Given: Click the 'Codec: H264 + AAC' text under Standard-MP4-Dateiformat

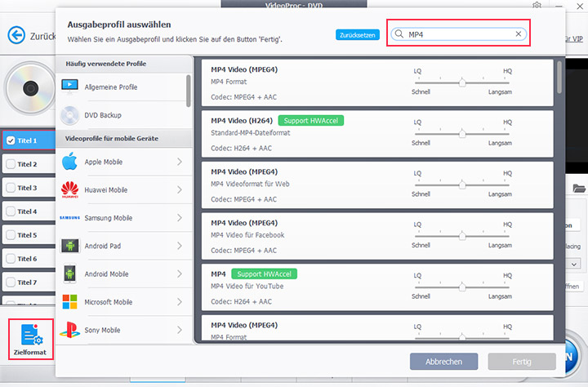Looking at the screenshot, I should (x=241, y=148).
